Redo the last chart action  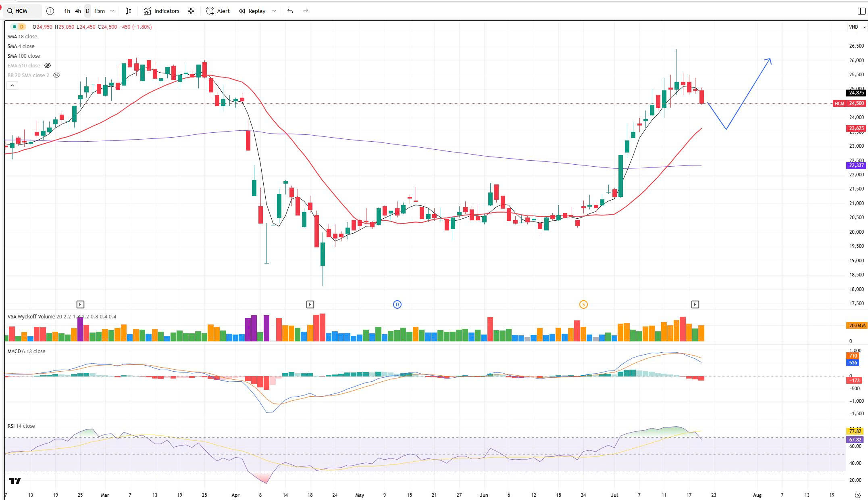305,11
